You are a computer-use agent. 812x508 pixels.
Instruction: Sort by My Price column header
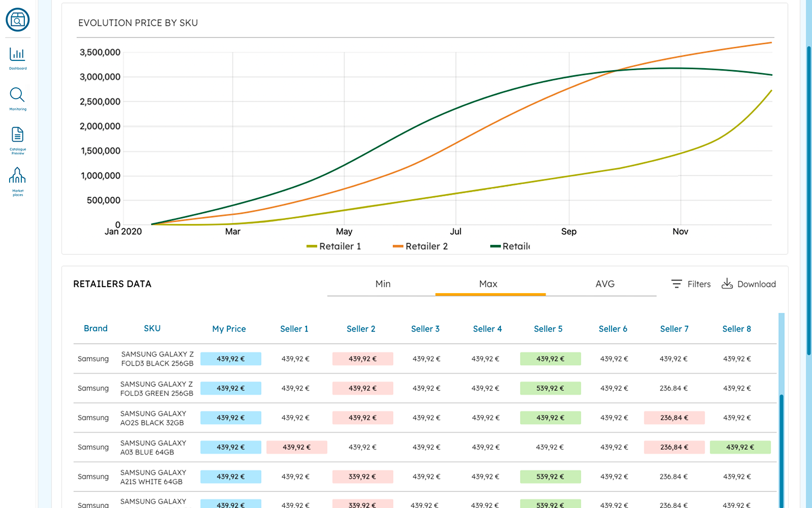229,329
